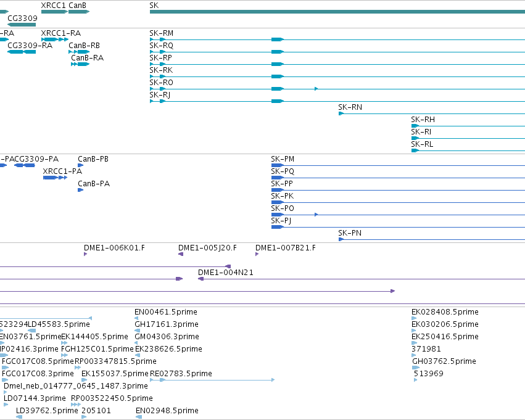This screenshot has width=525, height=420.
Task: Select EST EK238626.5prime
Action: click(x=138, y=355)
